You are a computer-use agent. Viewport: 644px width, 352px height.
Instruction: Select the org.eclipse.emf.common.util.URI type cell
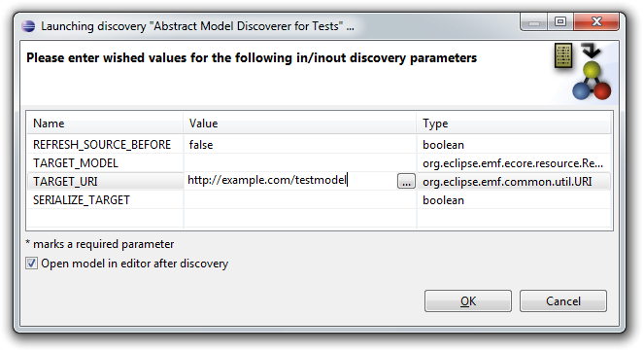coord(507,182)
